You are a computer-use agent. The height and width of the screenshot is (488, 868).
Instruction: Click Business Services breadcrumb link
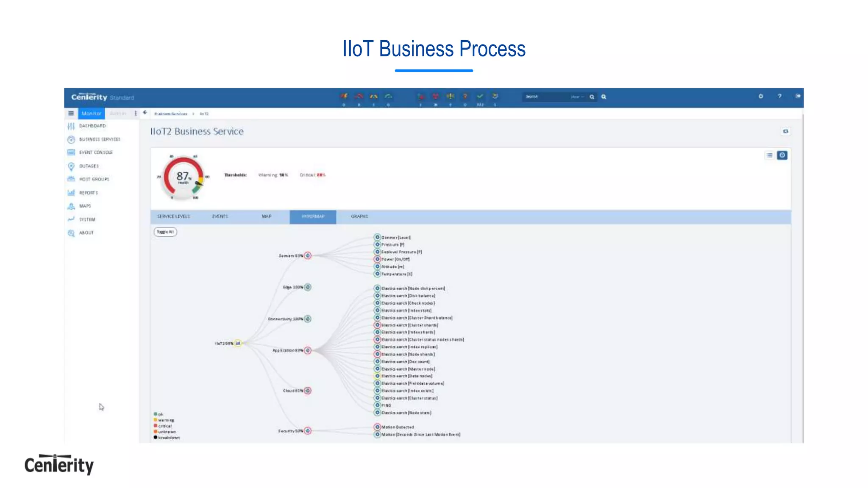coord(170,114)
